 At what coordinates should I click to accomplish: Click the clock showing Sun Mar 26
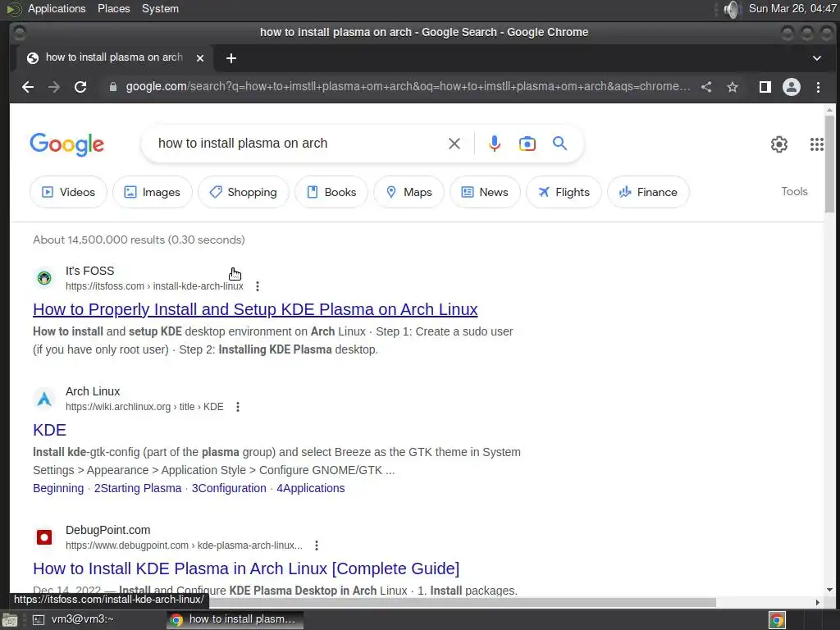793,8
